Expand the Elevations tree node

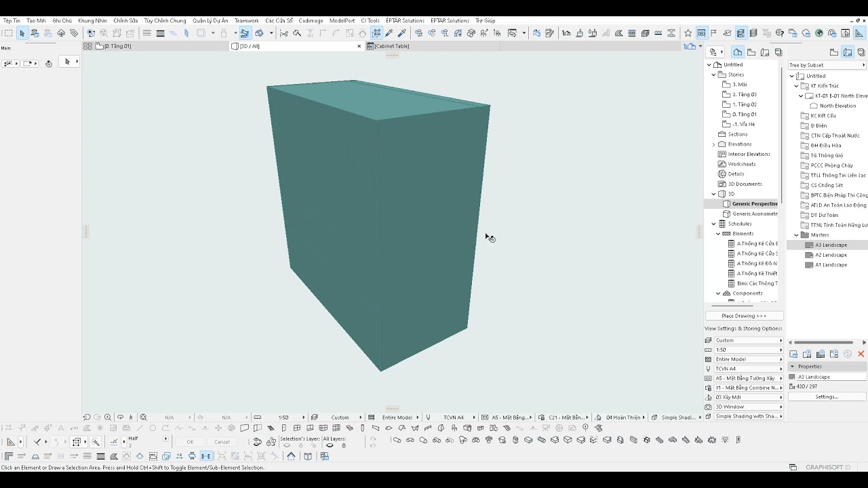tap(713, 144)
